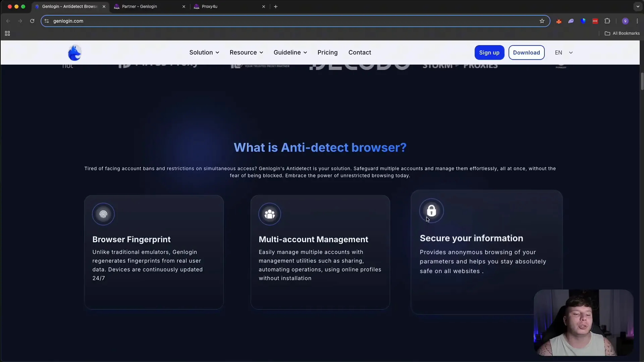644x362 pixels.
Task: Expand the Solution menu
Action: pos(204,52)
